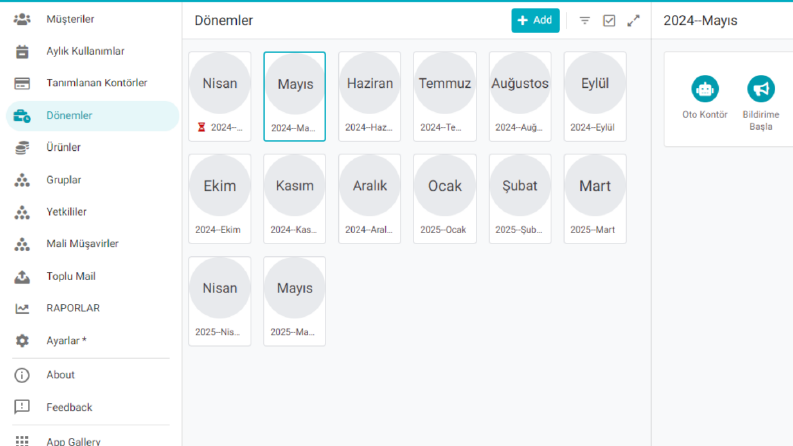Click the Aylık Kullanımlar calendar icon
The image size is (793, 446).
point(22,51)
